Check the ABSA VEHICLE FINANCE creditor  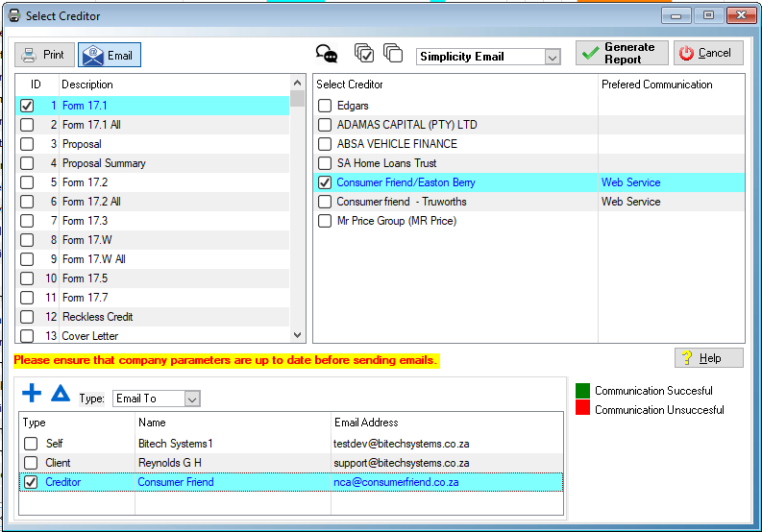(x=325, y=144)
